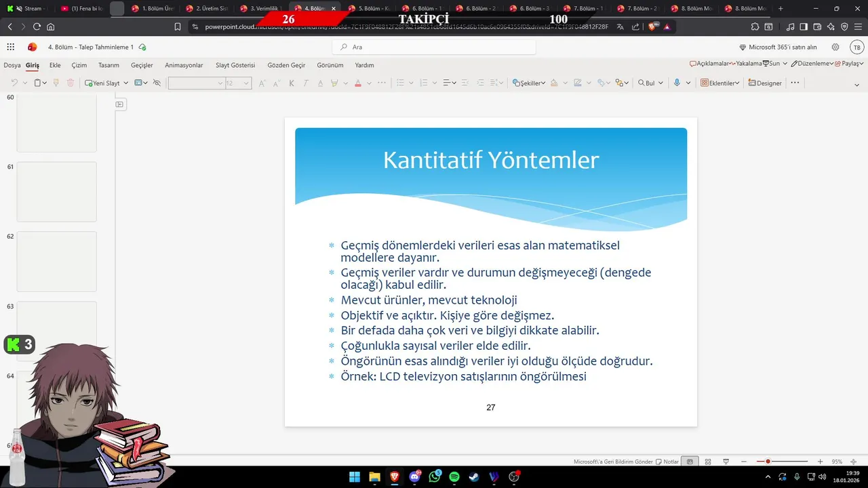Screen dimensions: 868x488
Task: Add a new slide with Yeni Slayt
Action: (102, 83)
